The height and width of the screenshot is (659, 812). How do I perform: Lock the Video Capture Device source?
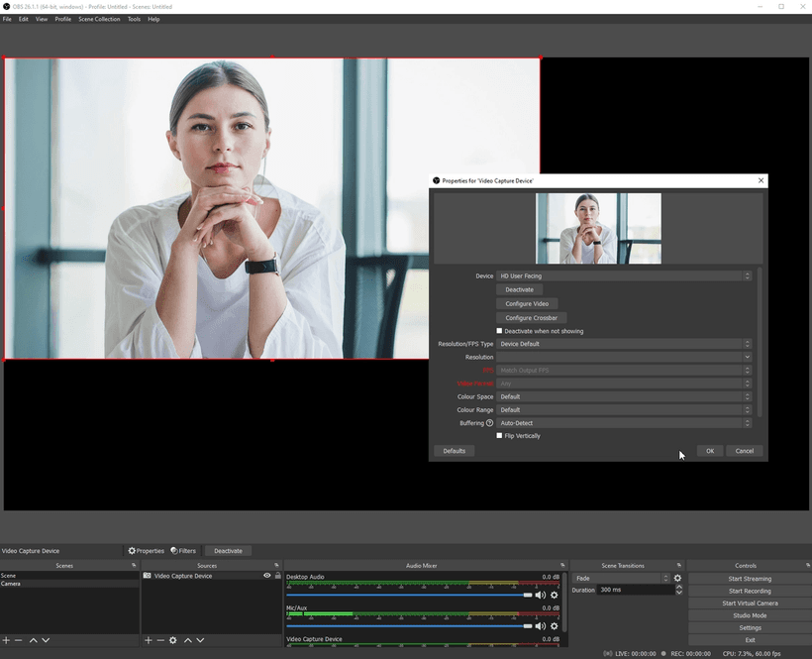[x=277, y=576]
